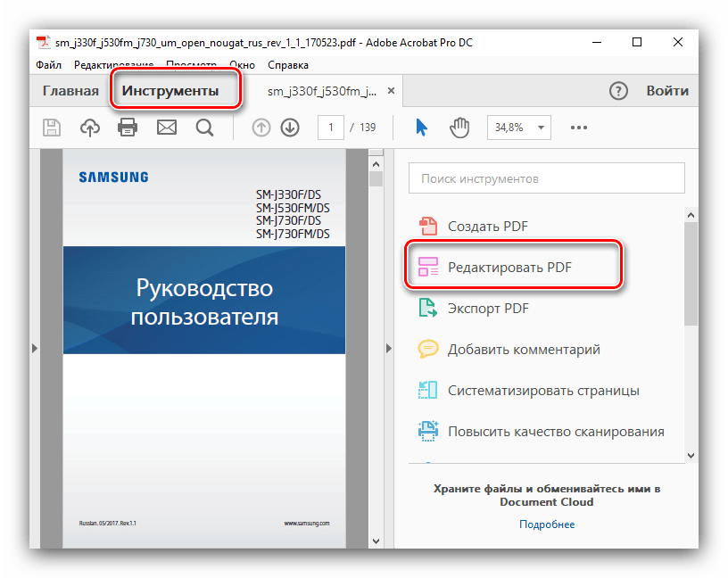This screenshot has width=728, height=578.
Task: Send file by email envelope icon
Action: [167, 128]
